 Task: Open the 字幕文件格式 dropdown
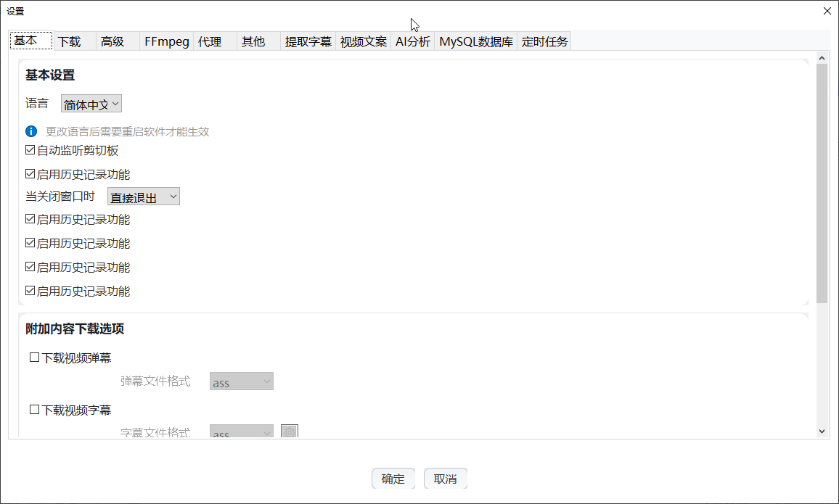[x=241, y=431]
